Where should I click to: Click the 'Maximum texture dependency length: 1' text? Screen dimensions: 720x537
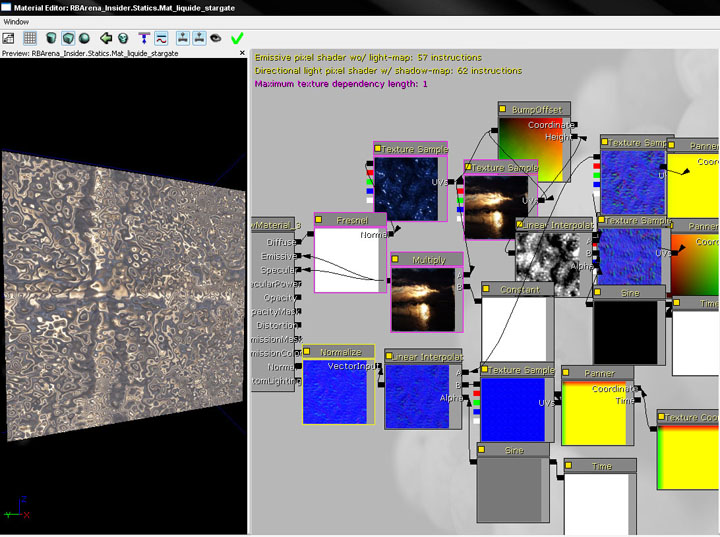[341, 84]
